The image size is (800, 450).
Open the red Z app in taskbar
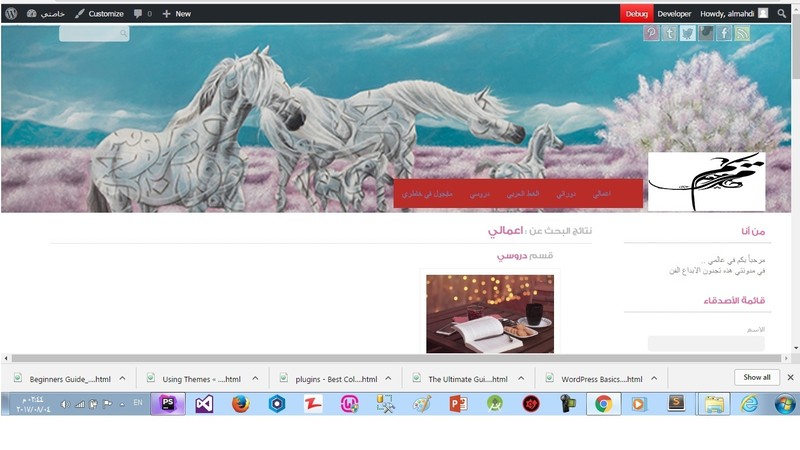click(x=313, y=404)
